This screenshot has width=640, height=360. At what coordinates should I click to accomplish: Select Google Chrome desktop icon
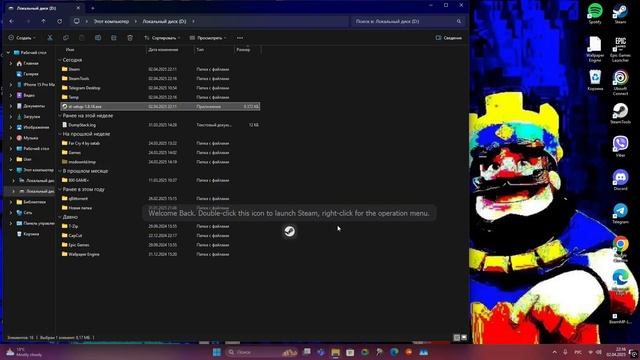(620, 249)
